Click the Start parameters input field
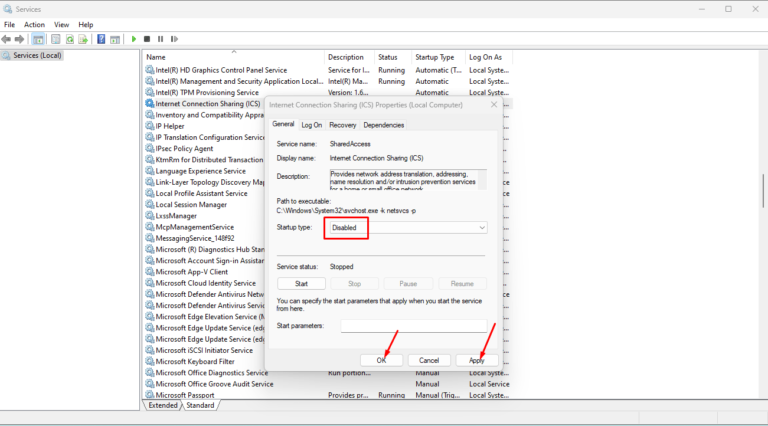The image size is (768, 426). (414, 326)
